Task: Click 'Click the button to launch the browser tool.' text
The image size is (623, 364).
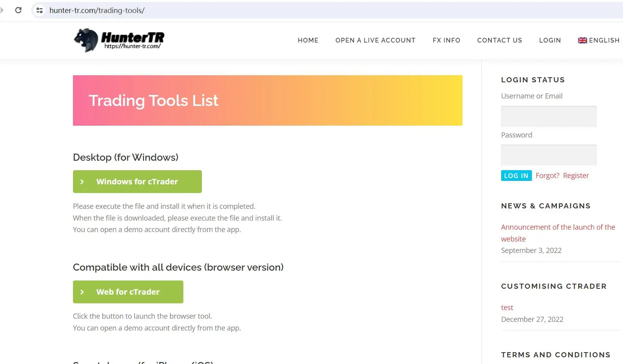Action: (x=142, y=316)
